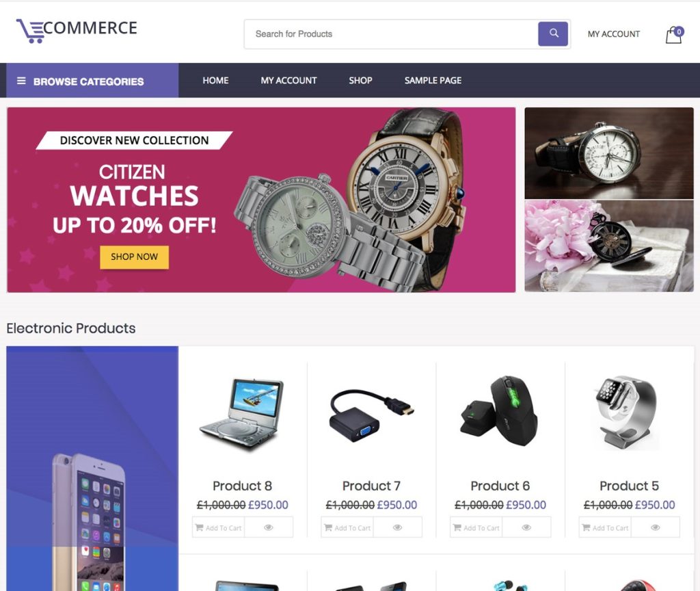Click the cart icon under Product 6
Image resolution: width=700 pixels, height=591 pixels.
pyautogui.click(x=457, y=527)
